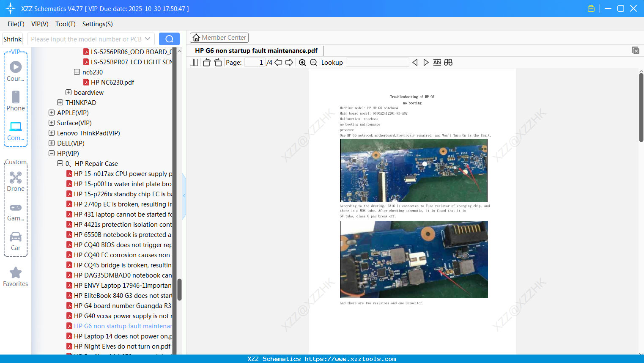Open the File(F) menu
This screenshot has width=644, height=363.
[16, 24]
